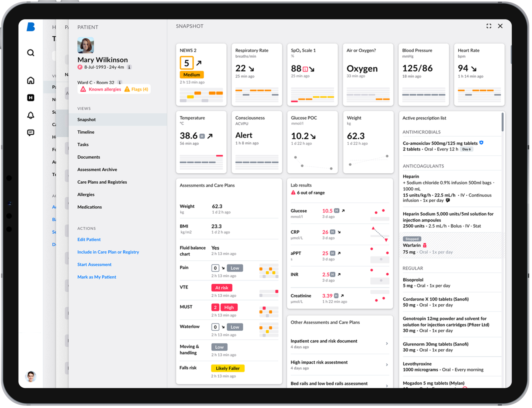Image resolution: width=532 pixels, height=408 pixels.
Task: Click info icon next to patient age
Action: coord(129,67)
